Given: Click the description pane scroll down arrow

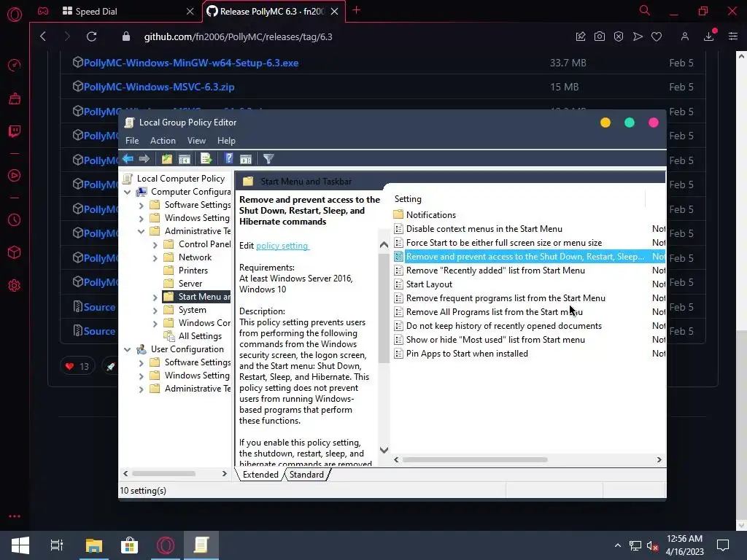Looking at the screenshot, I should pyautogui.click(x=384, y=450).
